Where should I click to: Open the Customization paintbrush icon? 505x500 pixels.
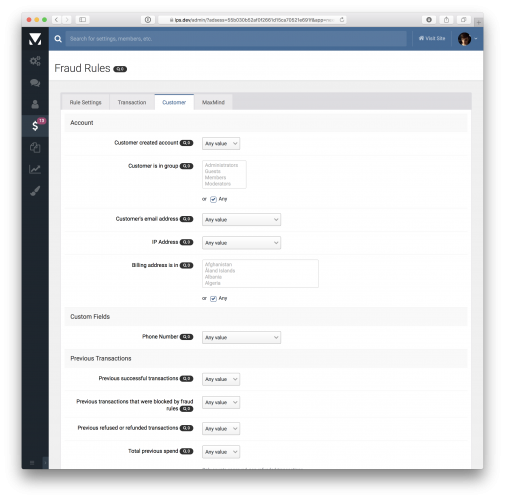coord(35,191)
